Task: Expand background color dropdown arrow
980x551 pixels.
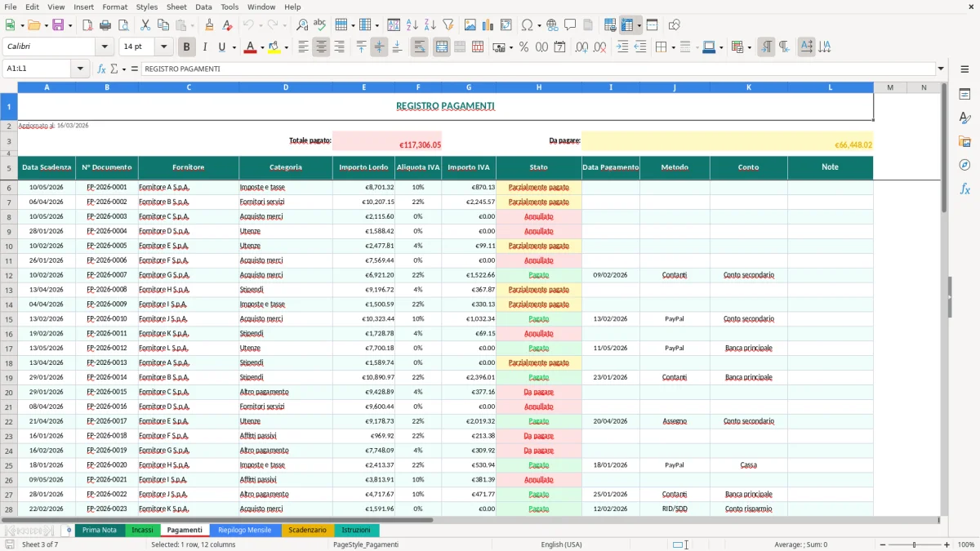Action: tap(287, 47)
